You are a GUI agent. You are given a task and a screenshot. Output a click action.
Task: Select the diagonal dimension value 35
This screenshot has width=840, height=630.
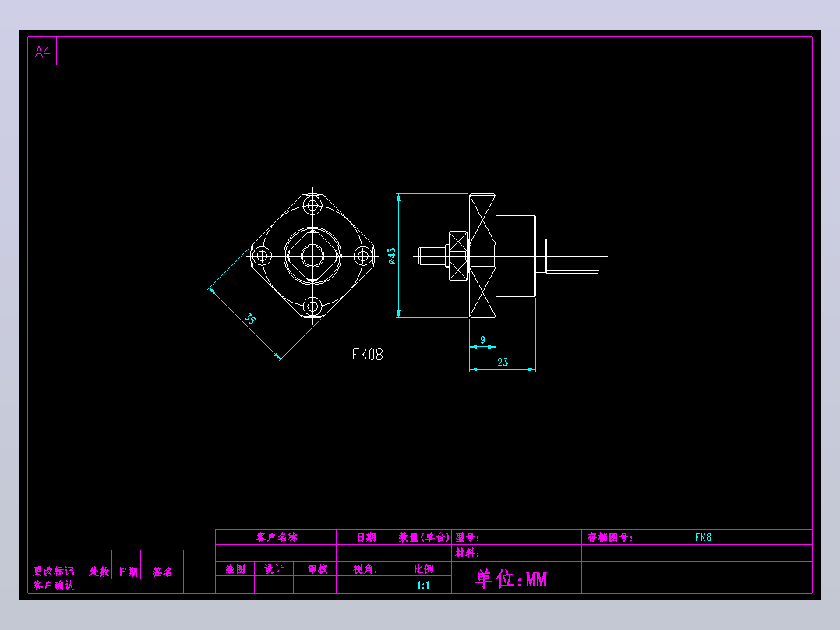pyautogui.click(x=250, y=318)
